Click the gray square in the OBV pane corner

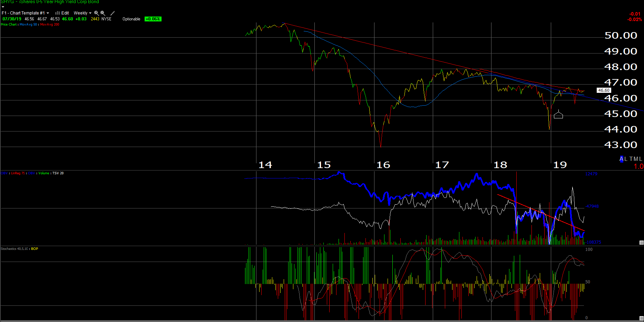pyautogui.click(x=642, y=243)
